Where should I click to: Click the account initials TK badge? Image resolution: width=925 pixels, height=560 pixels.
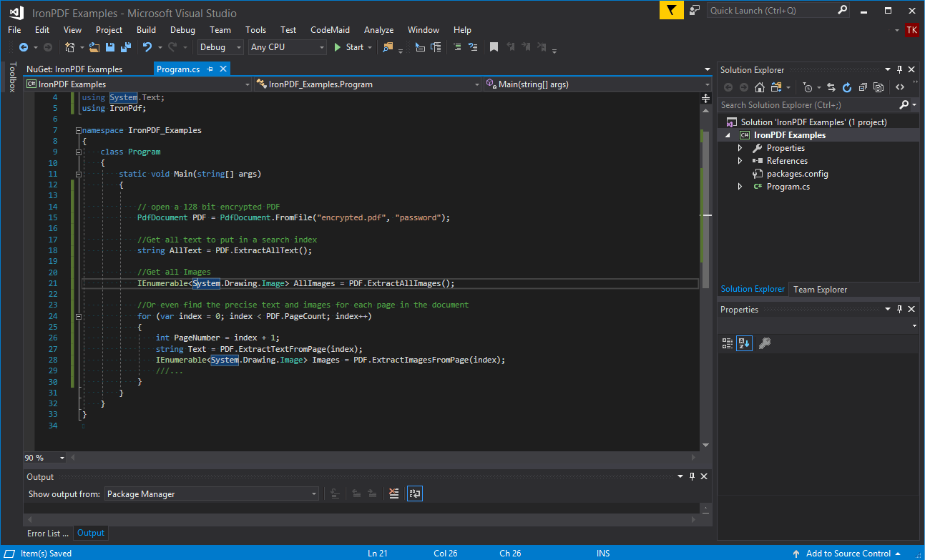(x=911, y=30)
